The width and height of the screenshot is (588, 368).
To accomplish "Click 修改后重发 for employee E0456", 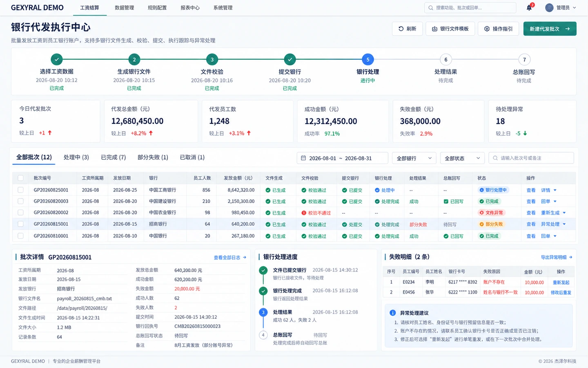I will pyautogui.click(x=561, y=292).
